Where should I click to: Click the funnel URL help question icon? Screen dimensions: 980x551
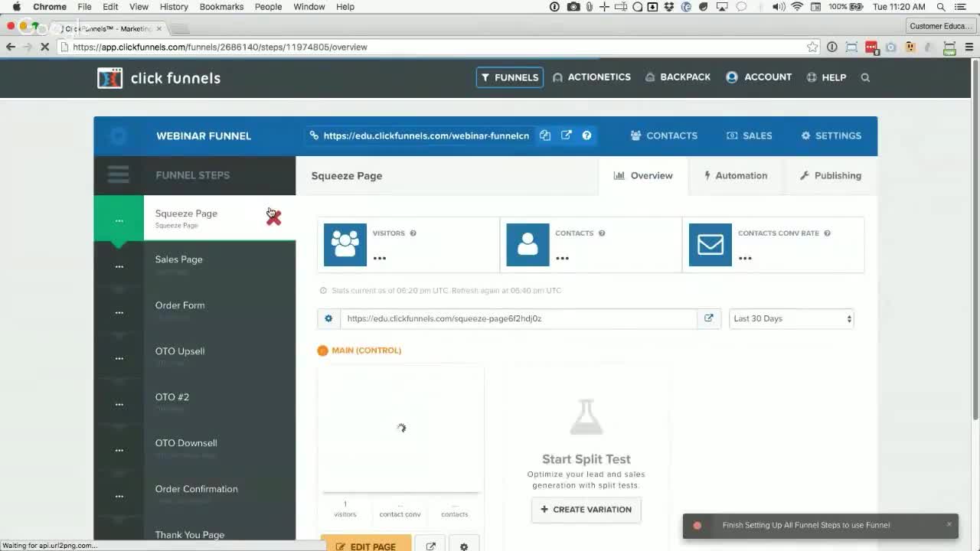tap(586, 135)
